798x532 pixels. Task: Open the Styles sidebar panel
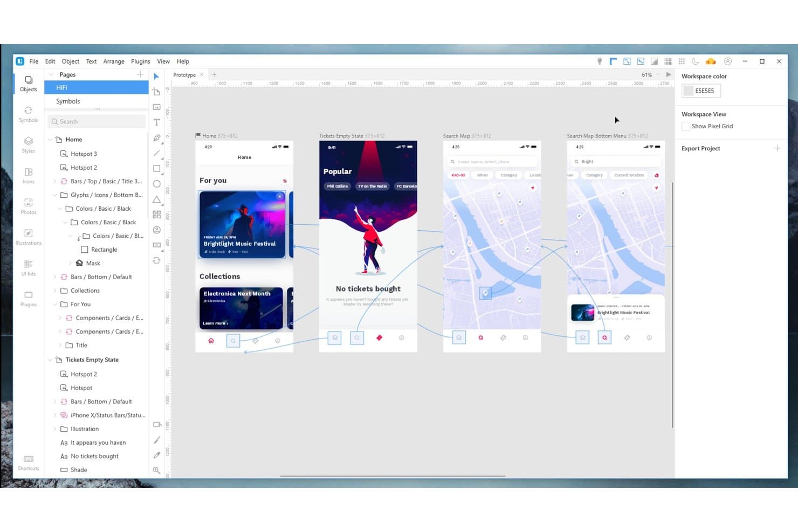pyautogui.click(x=28, y=144)
